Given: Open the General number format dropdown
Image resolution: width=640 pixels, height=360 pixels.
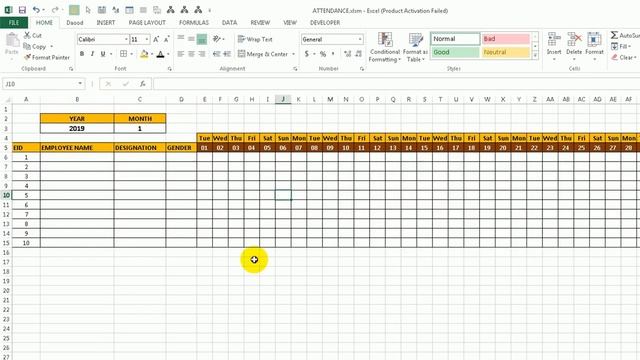Looking at the screenshot, I should [360, 40].
